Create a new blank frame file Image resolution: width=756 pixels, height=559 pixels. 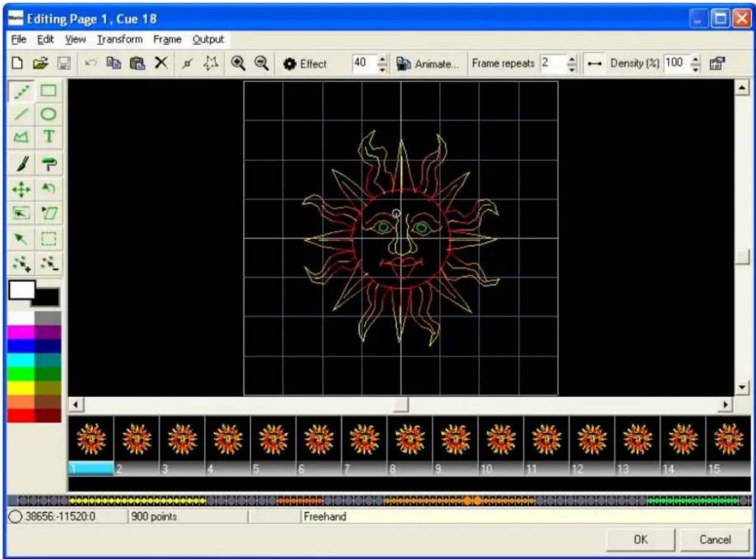point(18,63)
